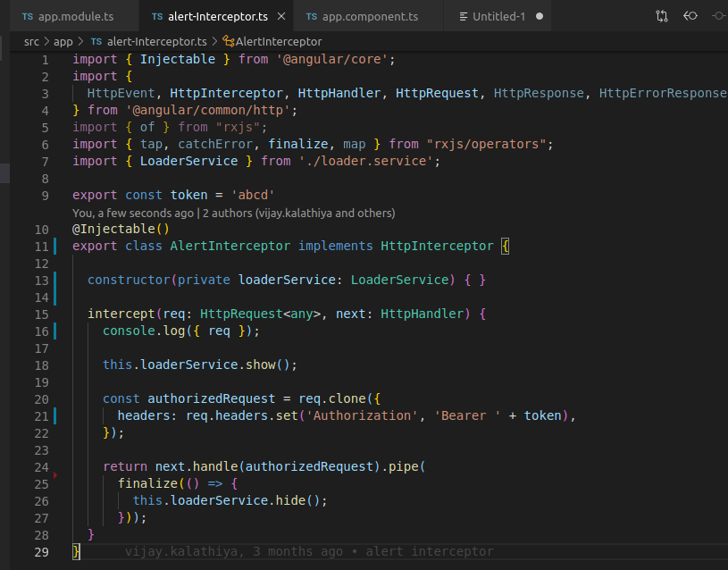The image size is (728, 570).
Task: Click the blue change indicator beside line 21
Action: point(55,415)
